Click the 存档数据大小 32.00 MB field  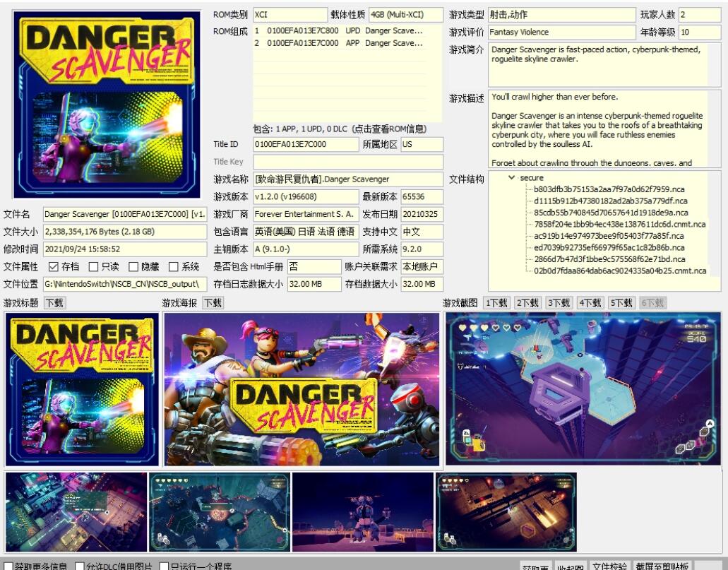pyautogui.click(x=422, y=284)
